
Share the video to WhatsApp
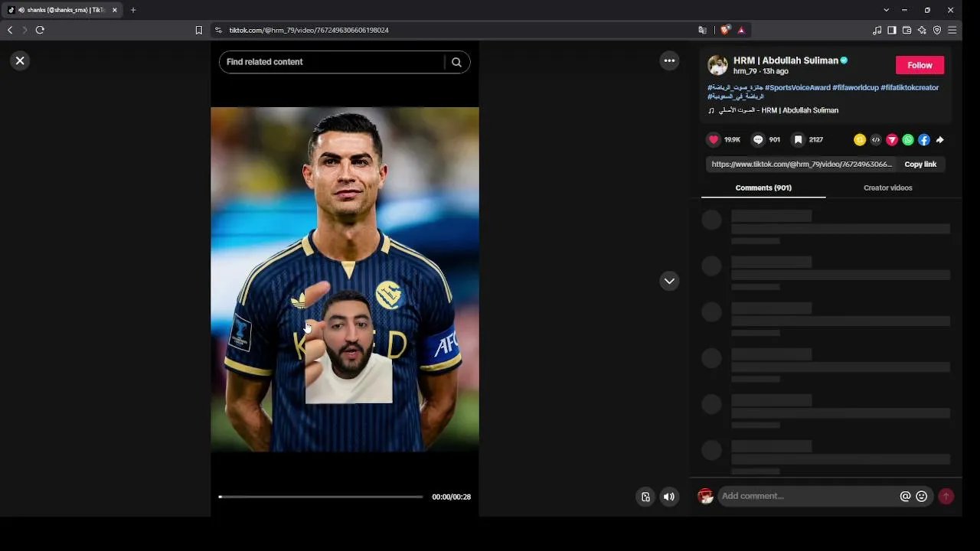(x=908, y=140)
